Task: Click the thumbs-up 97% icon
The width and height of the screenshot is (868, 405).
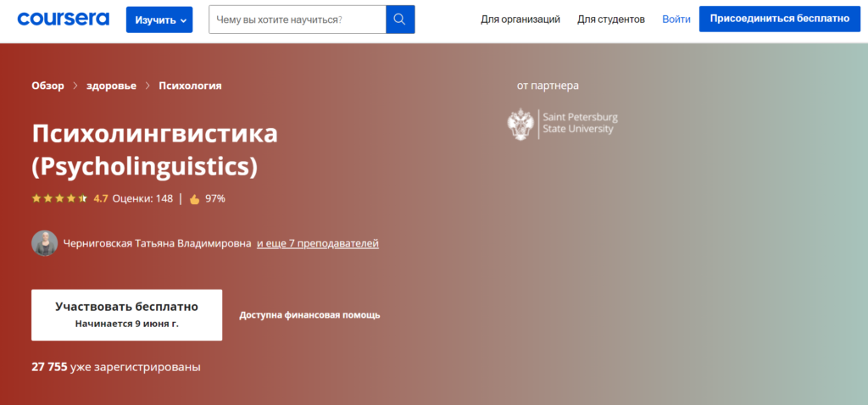Action: pyautogui.click(x=194, y=199)
